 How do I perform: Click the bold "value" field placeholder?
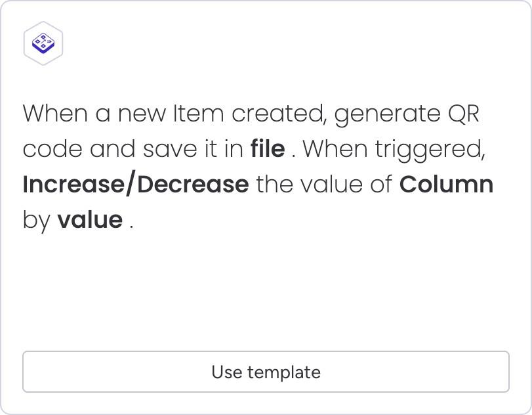89,220
